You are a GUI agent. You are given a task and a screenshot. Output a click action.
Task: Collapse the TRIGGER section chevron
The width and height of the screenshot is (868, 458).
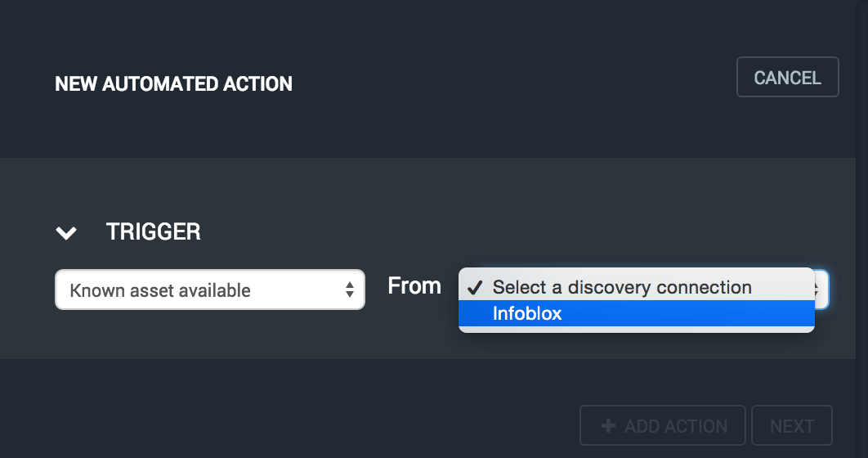[x=66, y=233]
